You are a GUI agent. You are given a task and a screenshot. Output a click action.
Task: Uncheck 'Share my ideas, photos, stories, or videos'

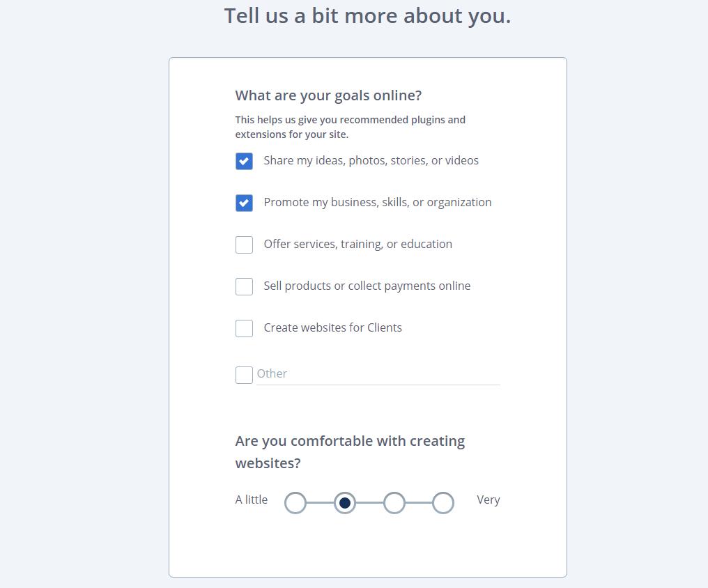coord(244,161)
